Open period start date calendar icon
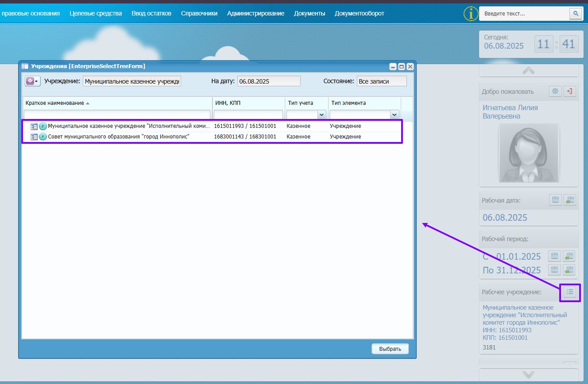 [x=554, y=256]
